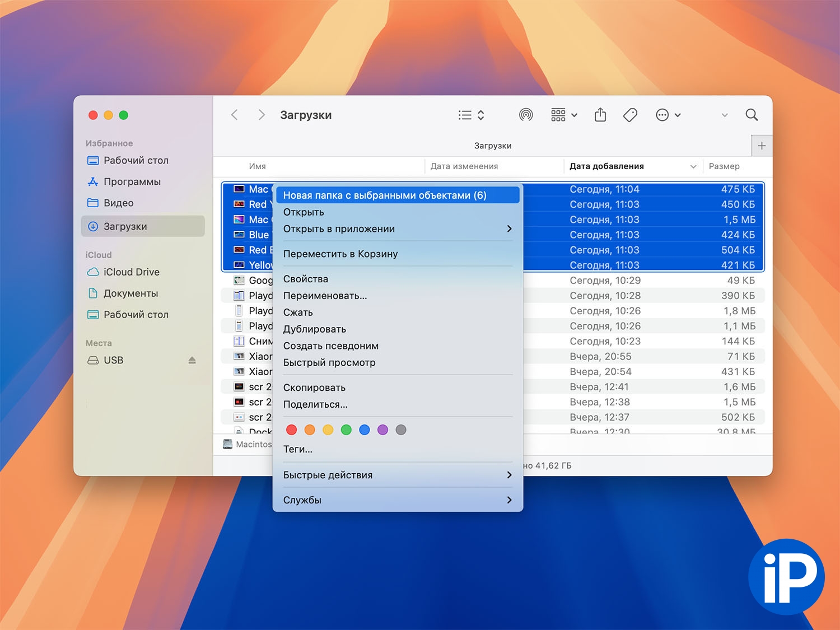The image size is (840, 630).
Task: Select 'Программы' in the sidebar
Action: pyautogui.click(x=132, y=182)
